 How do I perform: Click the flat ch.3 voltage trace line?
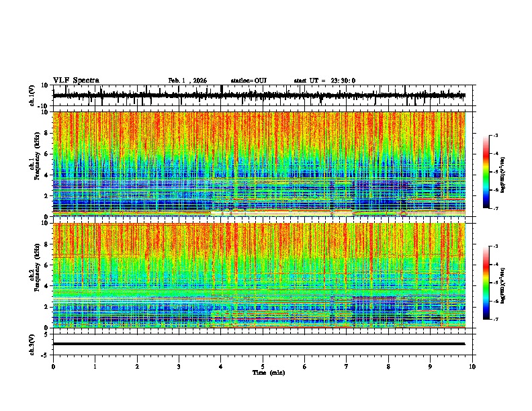pos(259,344)
